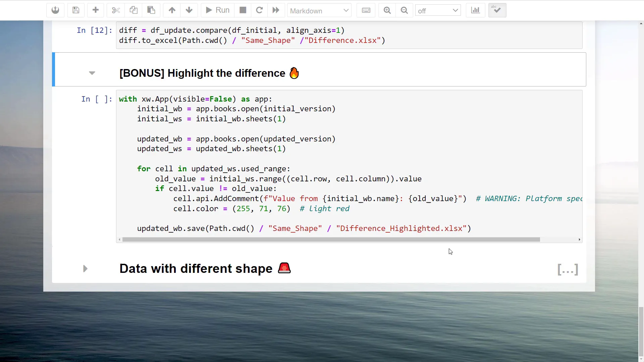Restart kernel and run all cells
The image size is (644, 362).
pos(276,10)
